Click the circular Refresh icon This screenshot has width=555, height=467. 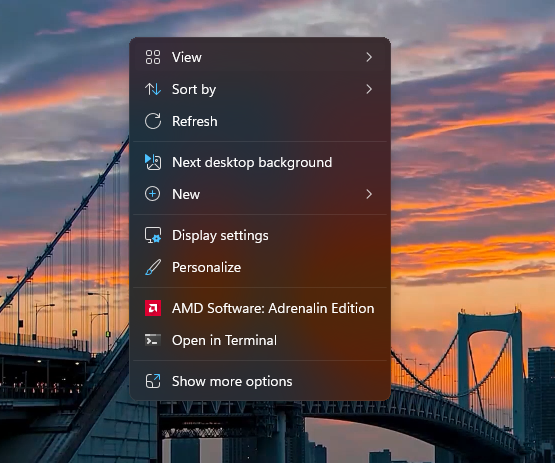[153, 121]
